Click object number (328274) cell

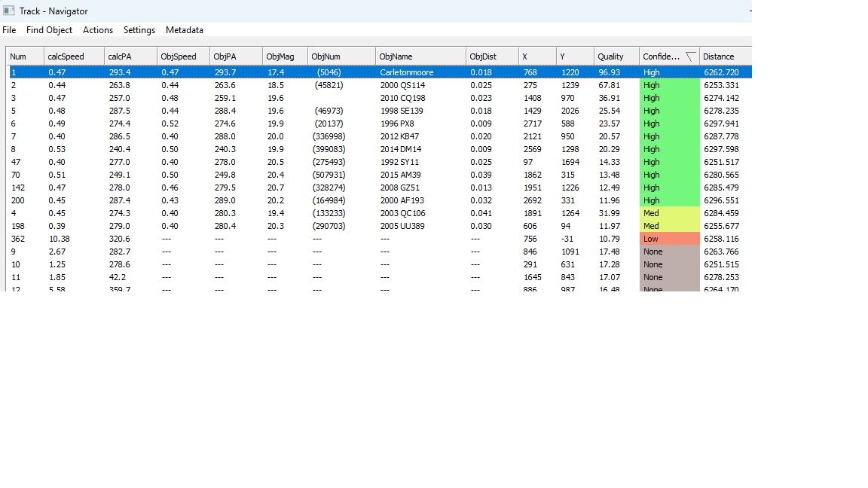tap(329, 188)
